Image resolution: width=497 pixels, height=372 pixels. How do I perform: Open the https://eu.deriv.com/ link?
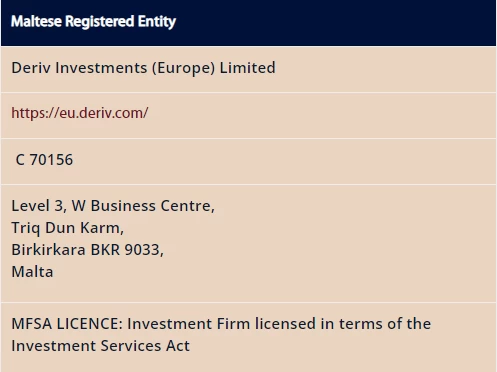click(80, 113)
